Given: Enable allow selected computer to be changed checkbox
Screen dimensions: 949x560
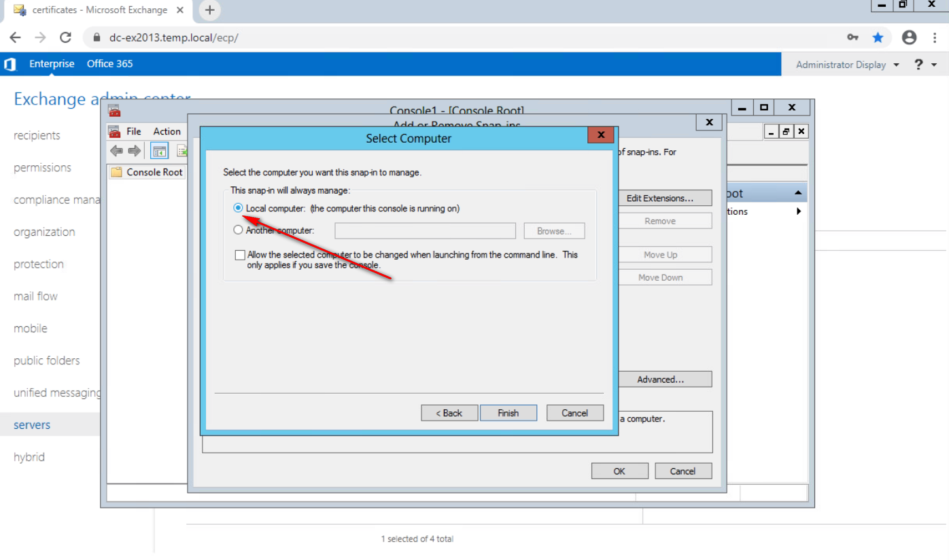Looking at the screenshot, I should click(240, 256).
